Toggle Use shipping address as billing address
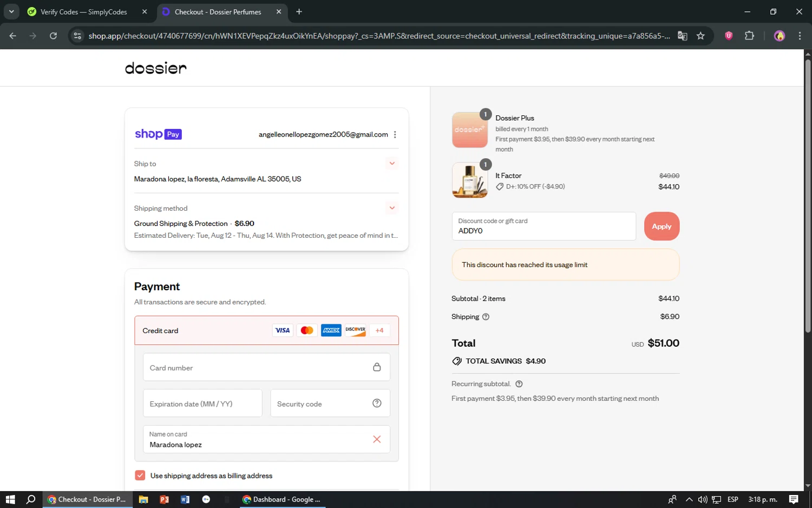 (140, 475)
